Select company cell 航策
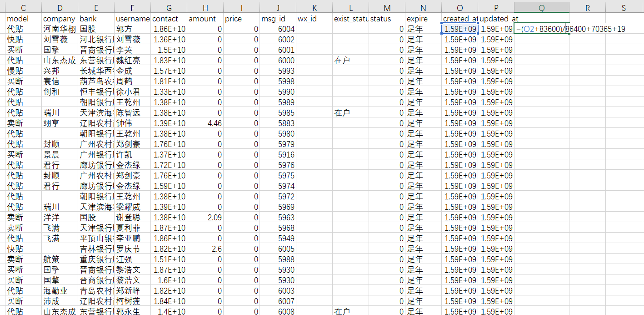The image size is (644, 315). click(x=60, y=259)
